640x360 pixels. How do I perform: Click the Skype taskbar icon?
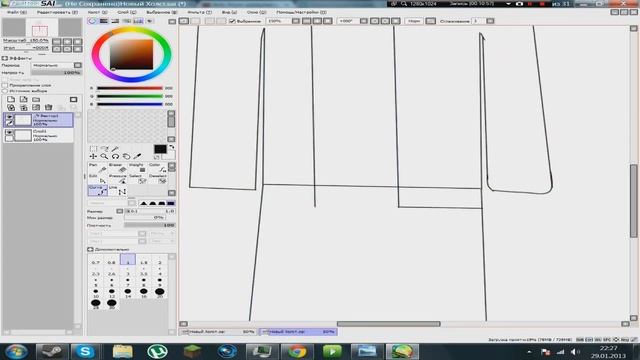(85, 351)
